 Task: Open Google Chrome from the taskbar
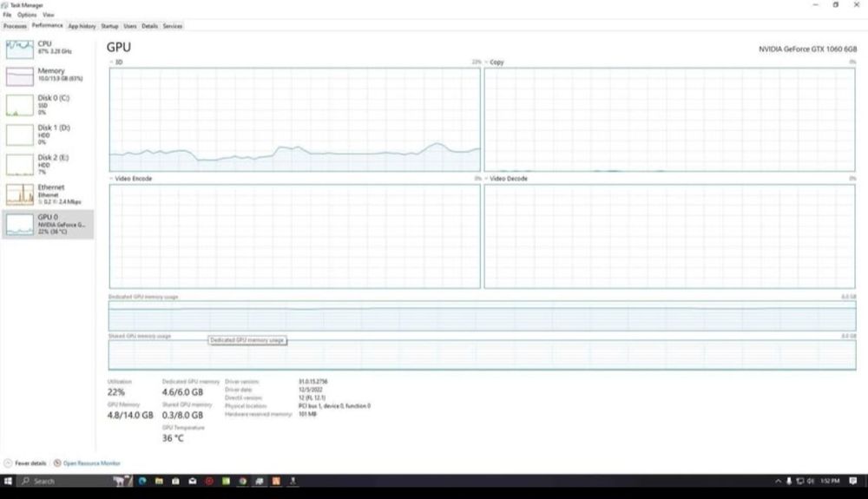tap(242, 481)
